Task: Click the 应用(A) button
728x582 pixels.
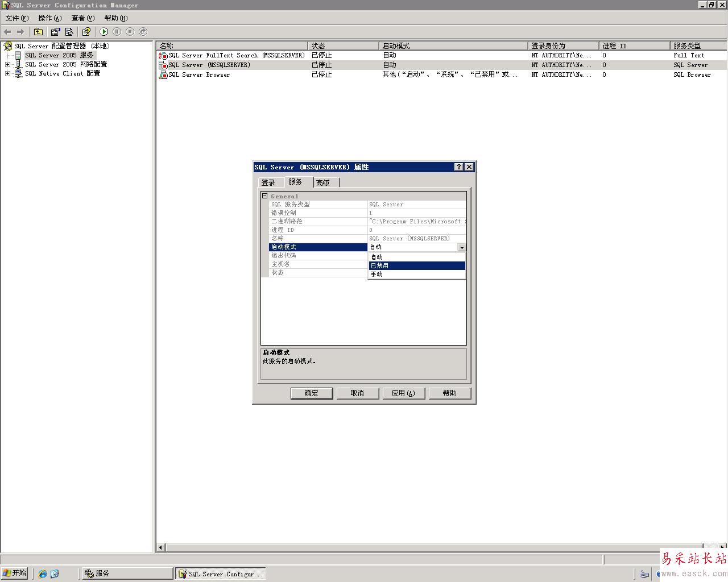Action: [403, 393]
